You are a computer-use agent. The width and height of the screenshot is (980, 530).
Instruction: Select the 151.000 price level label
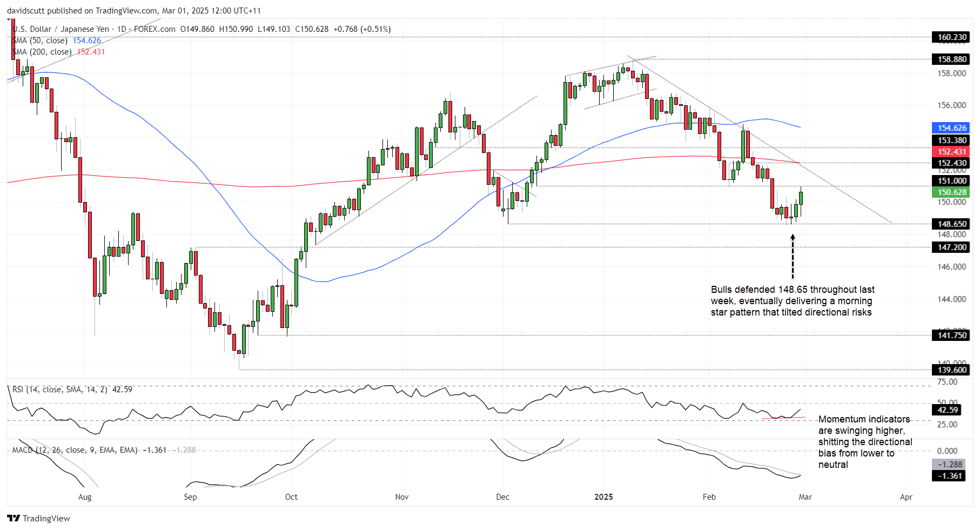click(x=951, y=181)
